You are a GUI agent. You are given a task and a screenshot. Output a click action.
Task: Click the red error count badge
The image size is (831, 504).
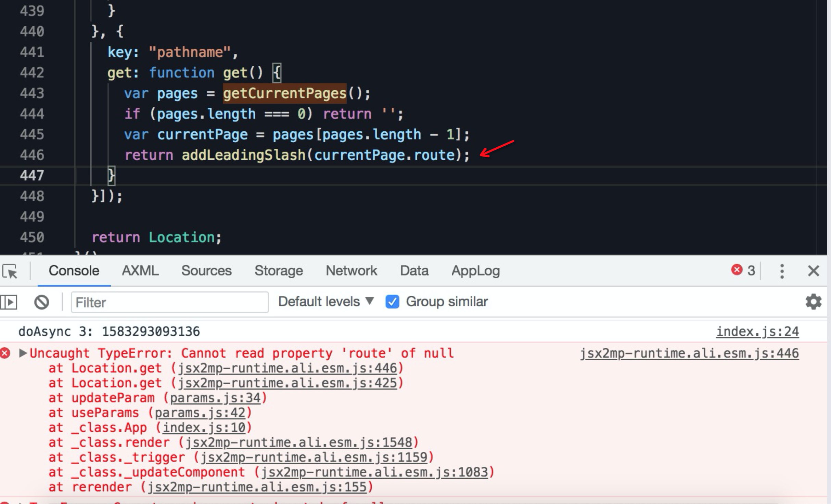pos(743,270)
